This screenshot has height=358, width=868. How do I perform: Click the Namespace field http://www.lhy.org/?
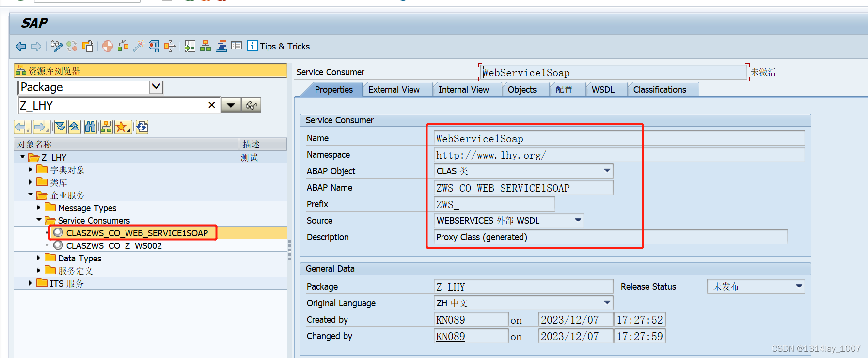[619, 155]
